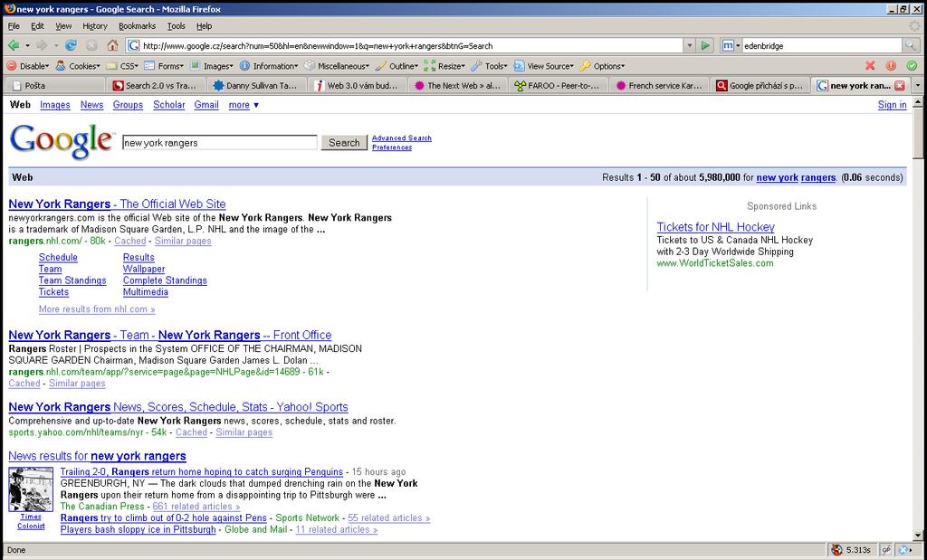Screen dimensions: 927x560
Task: Open the Disable web developer menu
Action: pyautogui.click(x=28, y=66)
